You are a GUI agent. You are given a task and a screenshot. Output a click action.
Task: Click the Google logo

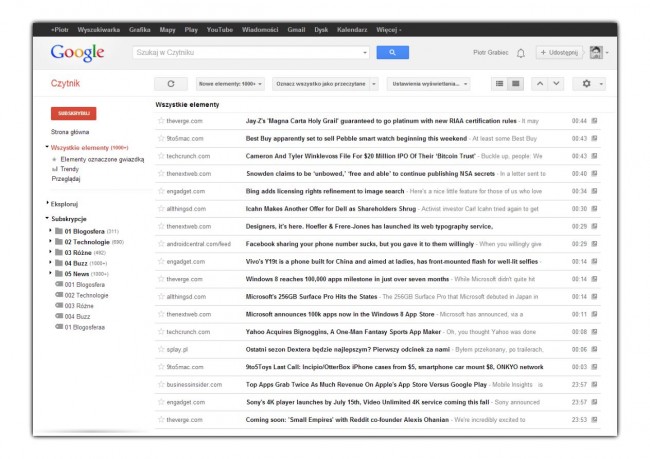[78, 53]
